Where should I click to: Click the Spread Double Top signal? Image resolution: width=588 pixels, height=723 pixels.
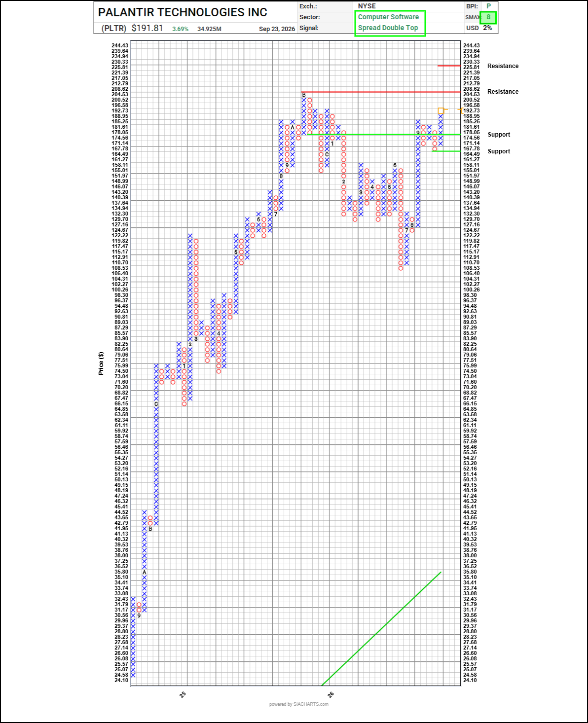pyautogui.click(x=388, y=28)
